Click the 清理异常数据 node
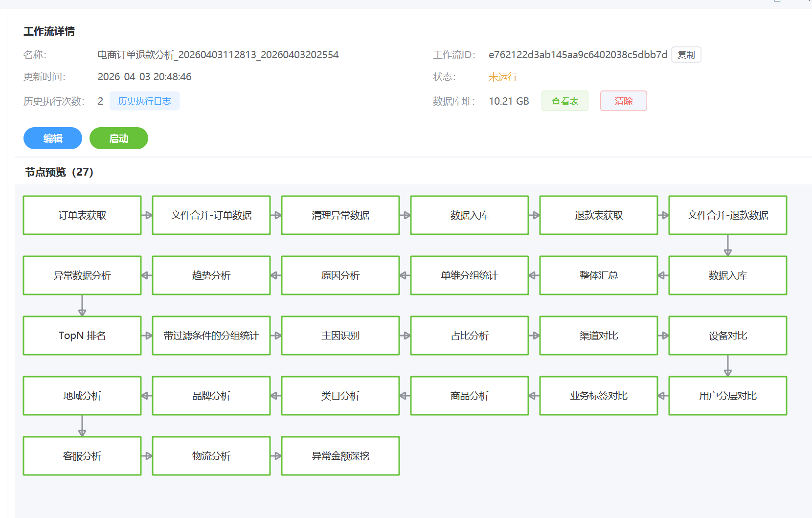 point(340,215)
